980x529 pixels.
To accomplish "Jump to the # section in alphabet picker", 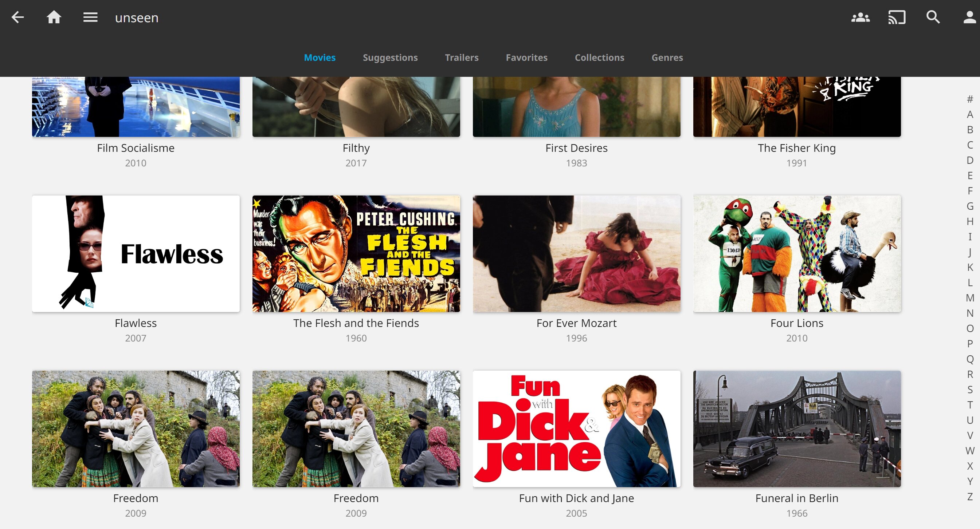I will pyautogui.click(x=970, y=99).
